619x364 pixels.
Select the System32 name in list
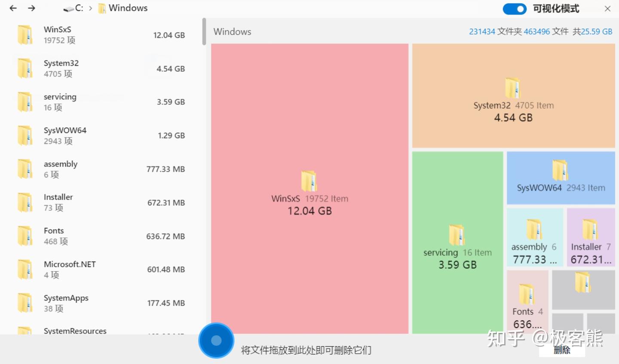tap(61, 63)
